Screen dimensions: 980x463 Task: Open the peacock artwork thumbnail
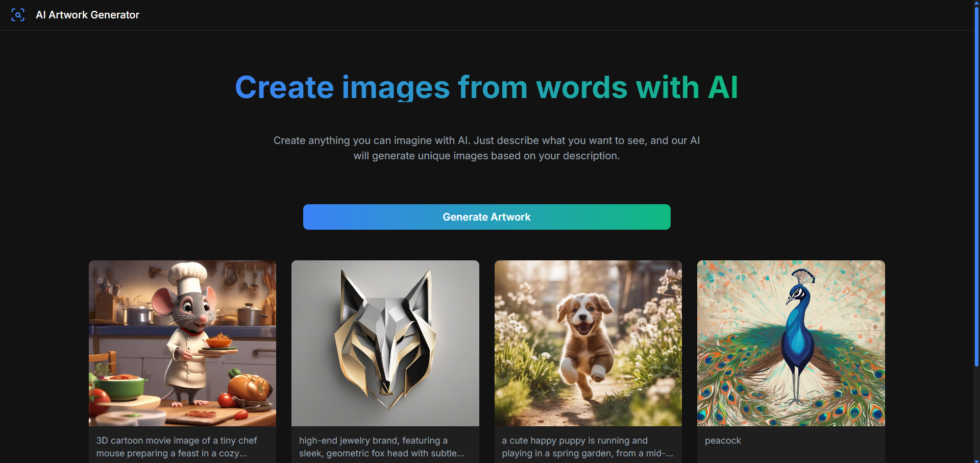[791, 343]
